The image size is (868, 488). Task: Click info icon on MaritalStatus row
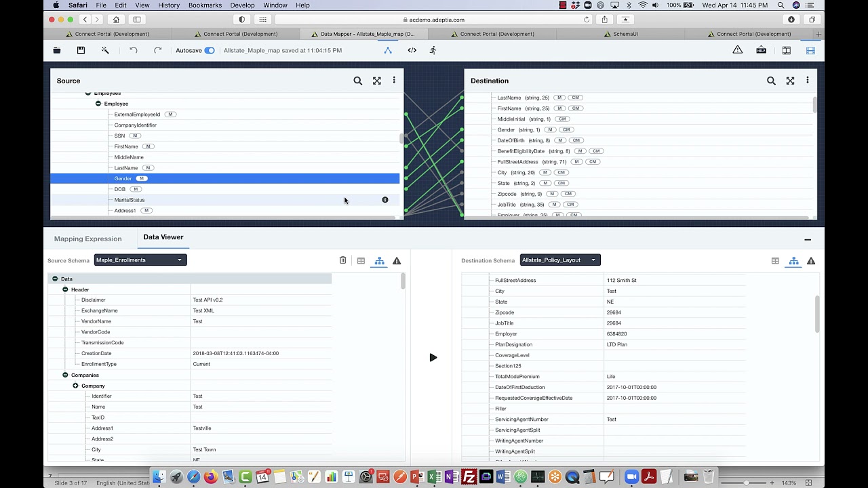pyautogui.click(x=385, y=200)
